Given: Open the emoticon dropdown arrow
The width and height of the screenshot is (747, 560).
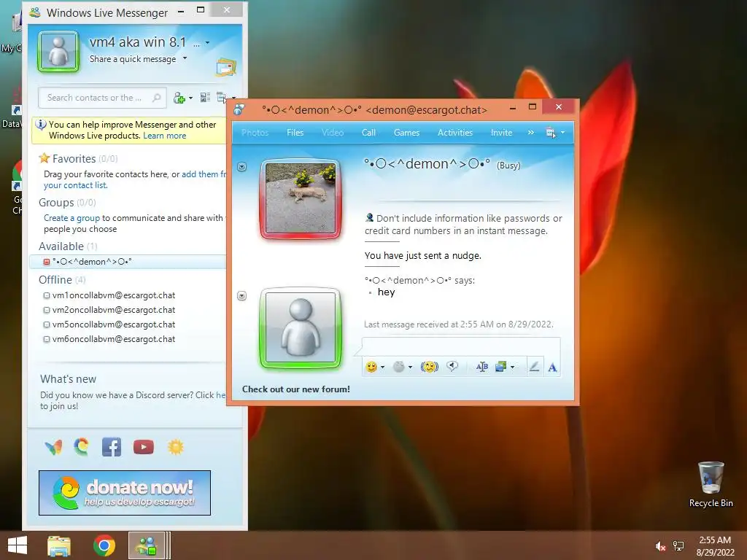Looking at the screenshot, I should 382,367.
